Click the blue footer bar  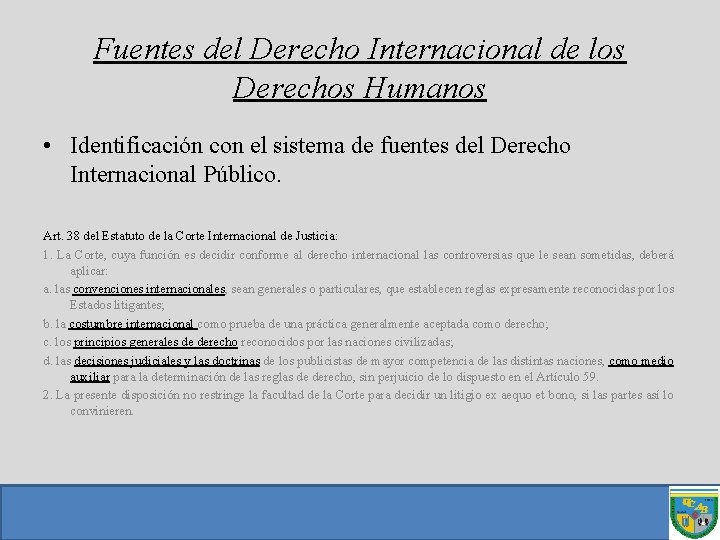click(x=334, y=512)
